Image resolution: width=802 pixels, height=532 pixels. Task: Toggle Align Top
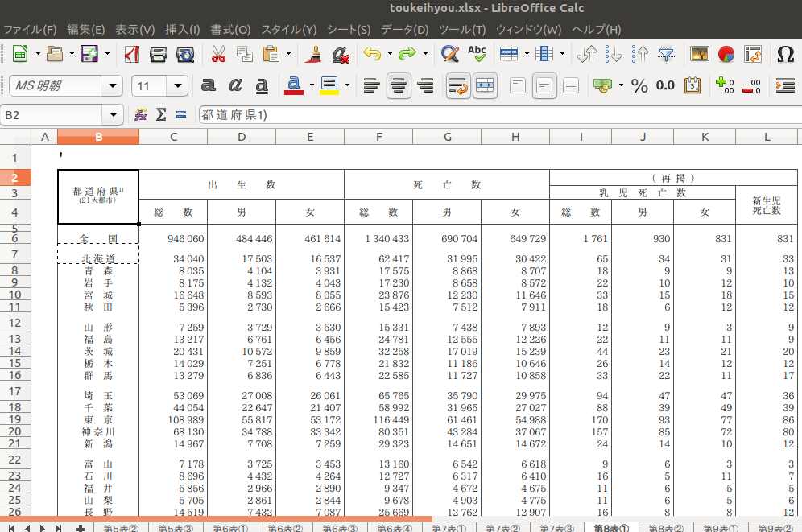click(518, 85)
